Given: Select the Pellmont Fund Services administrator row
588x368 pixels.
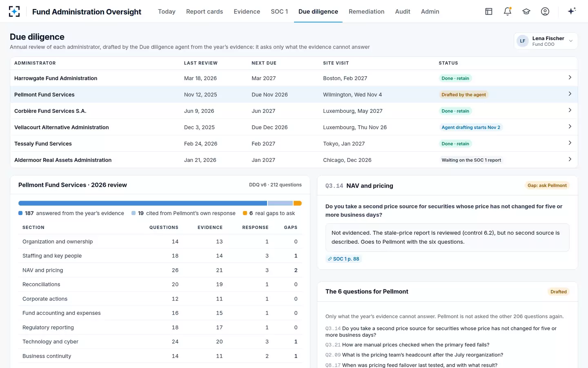Looking at the screenshot, I should click(294, 94).
